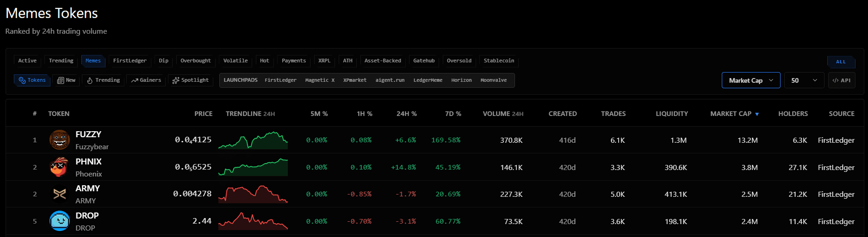This screenshot has width=868, height=237.
Task: Enable the Stablecoin category filter
Action: pyautogui.click(x=499, y=61)
